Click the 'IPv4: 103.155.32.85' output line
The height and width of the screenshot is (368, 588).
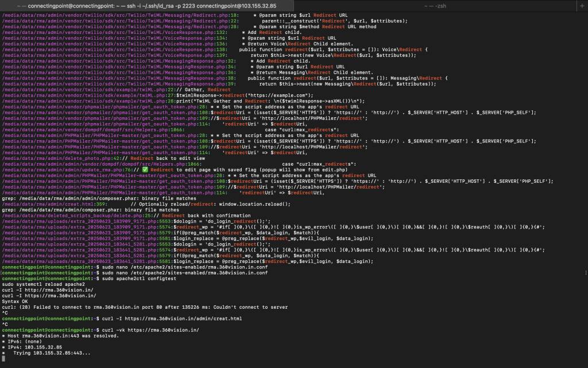tap(32, 347)
